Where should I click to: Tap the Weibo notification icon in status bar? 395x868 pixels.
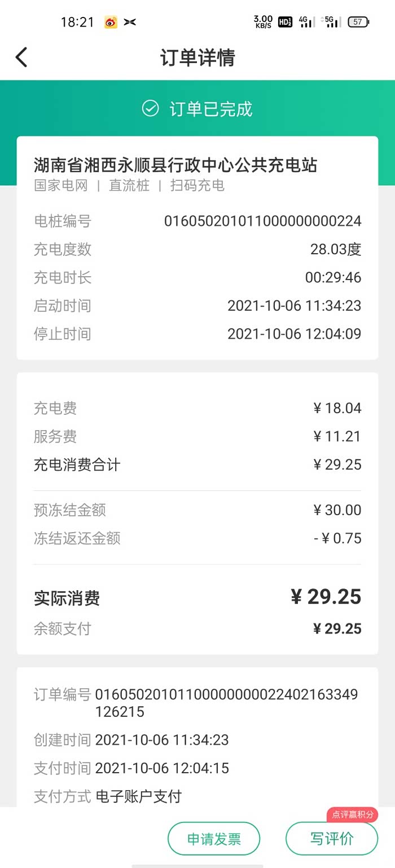(111, 23)
